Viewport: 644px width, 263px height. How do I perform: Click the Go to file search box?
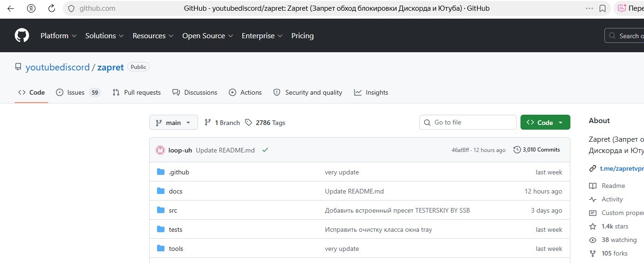coord(468,123)
